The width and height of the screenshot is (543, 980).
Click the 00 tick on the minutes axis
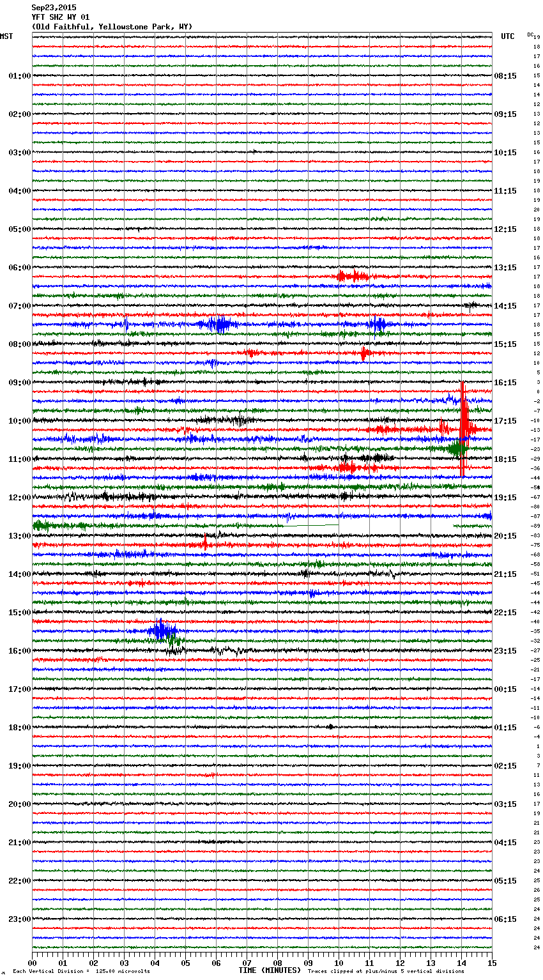click(32, 963)
